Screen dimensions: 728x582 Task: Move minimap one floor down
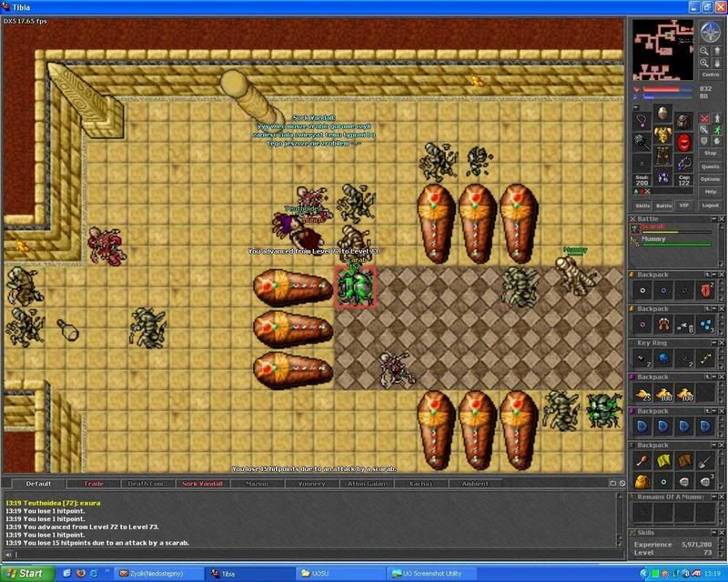(717, 63)
